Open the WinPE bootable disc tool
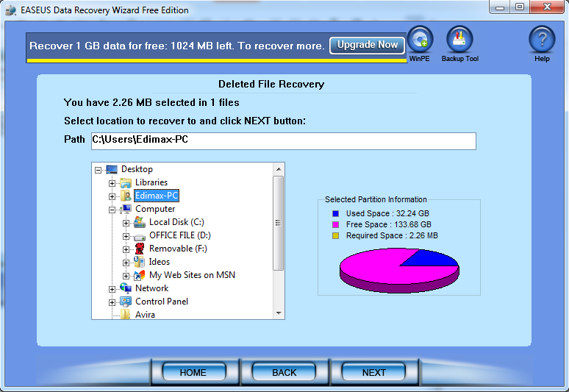Viewport: 569px width, 392px height. click(x=420, y=39)
